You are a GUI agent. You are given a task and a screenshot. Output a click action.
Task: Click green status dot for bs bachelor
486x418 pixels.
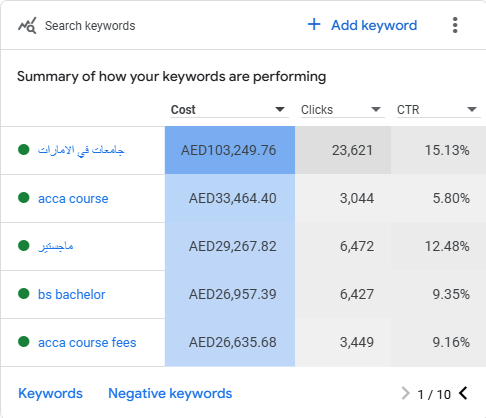tap(24, 294)
